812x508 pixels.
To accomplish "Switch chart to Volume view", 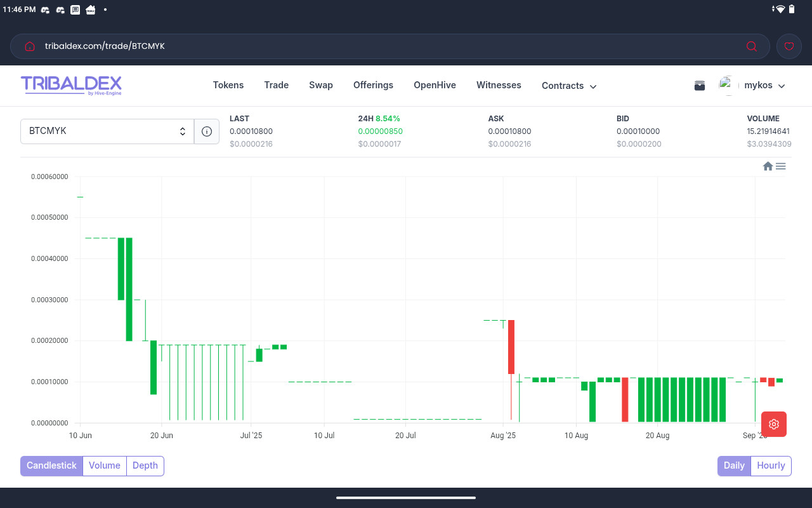I will [105, 465].
